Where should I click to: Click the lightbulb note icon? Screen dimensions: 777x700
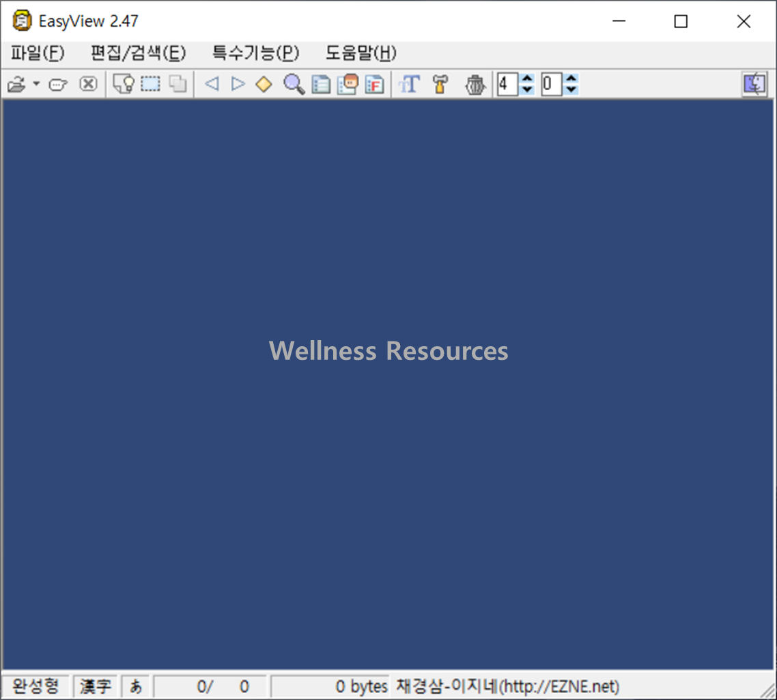(124, 84)
